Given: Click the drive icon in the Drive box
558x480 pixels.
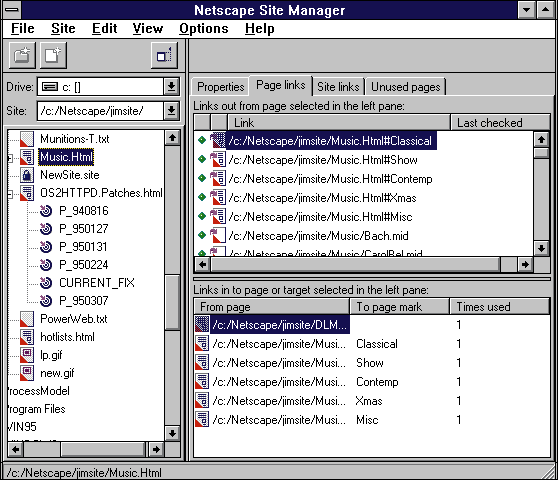Looking at the screenshot, I should (x=50, y=87).
